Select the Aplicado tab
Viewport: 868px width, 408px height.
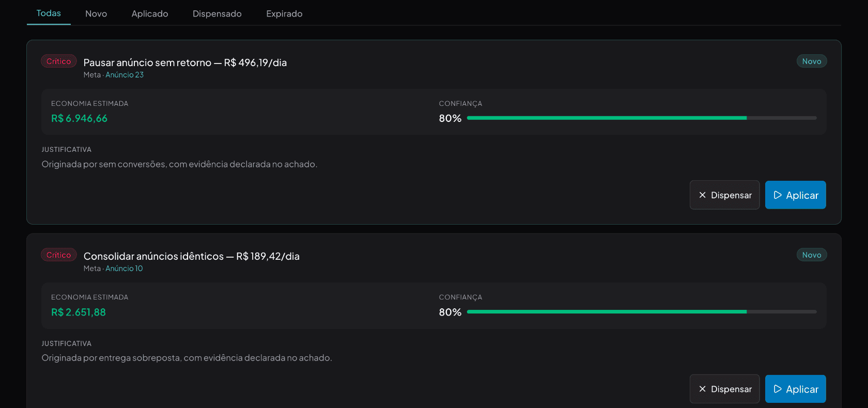[x=150, y=14]
